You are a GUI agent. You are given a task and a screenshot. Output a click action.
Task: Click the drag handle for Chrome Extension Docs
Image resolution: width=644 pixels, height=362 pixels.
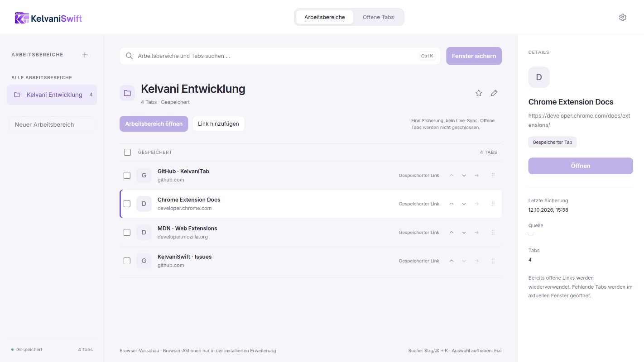tap(493, 204)
